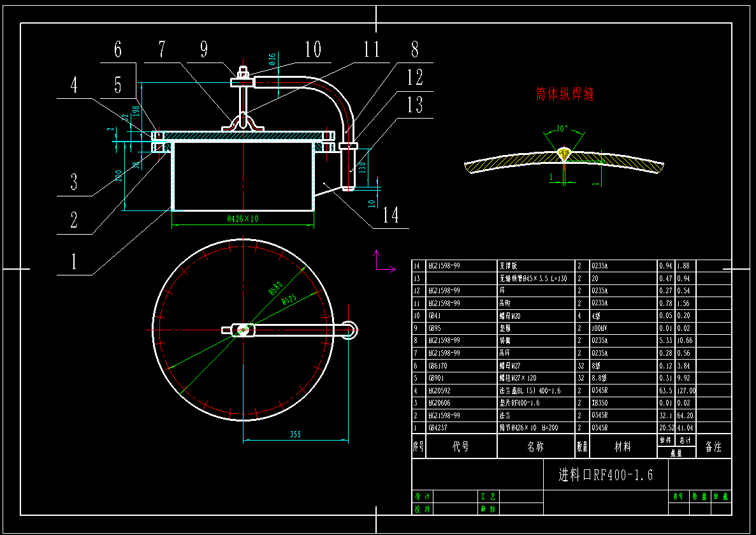Click table header 名称
The image size is (756, 535).
[535, 446]
